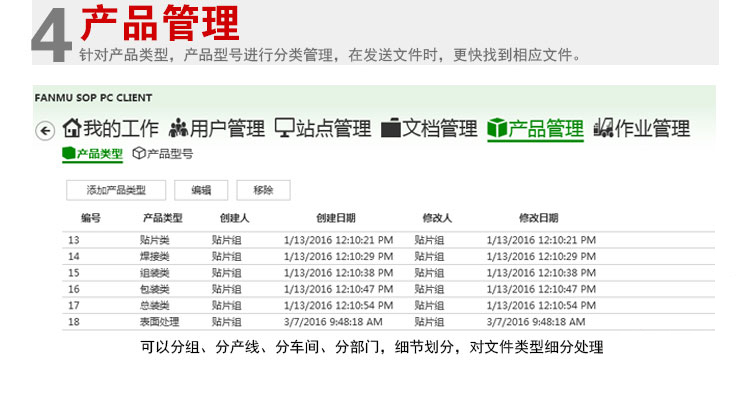
Task: Select row number 17
Action: (388, 305)
